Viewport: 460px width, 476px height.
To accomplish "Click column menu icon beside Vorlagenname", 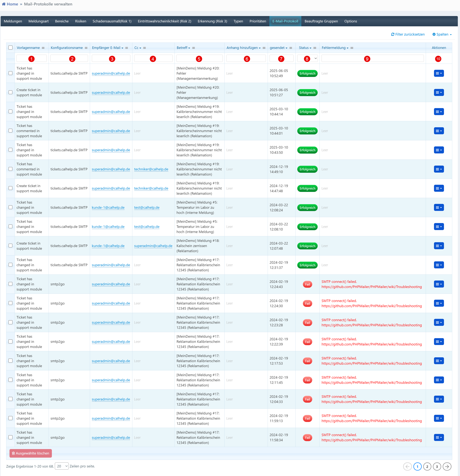I will pyautogui.click(x=43, y=48).
